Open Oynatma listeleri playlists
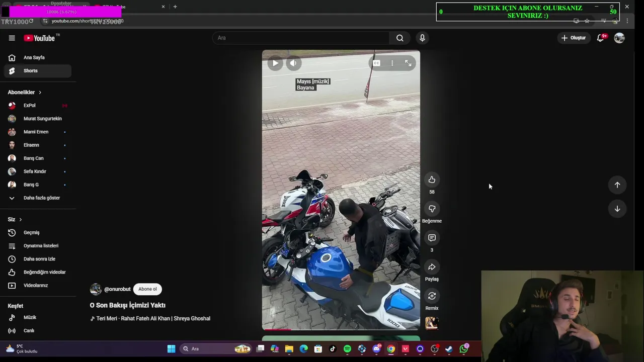The height and width of the screenshot is (362, 644). coord(38,246)
